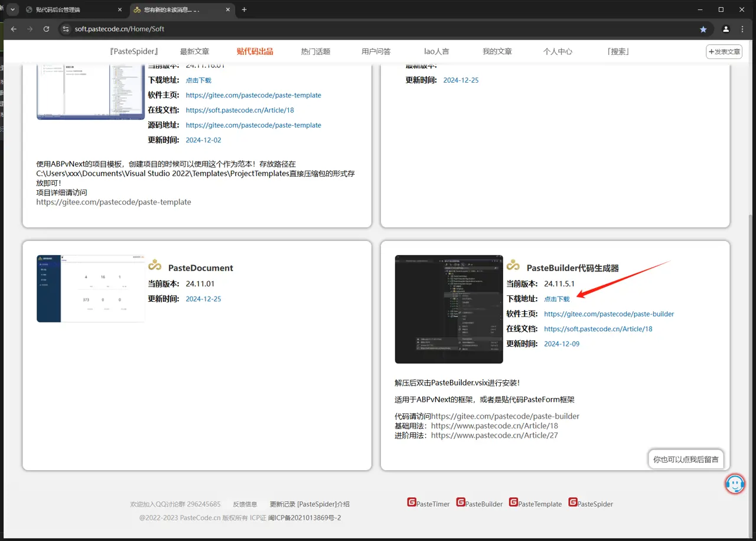Open the [PasteSpider]介绍 footer link
Viewport: 756px width, 541px height.
(324, 504)
